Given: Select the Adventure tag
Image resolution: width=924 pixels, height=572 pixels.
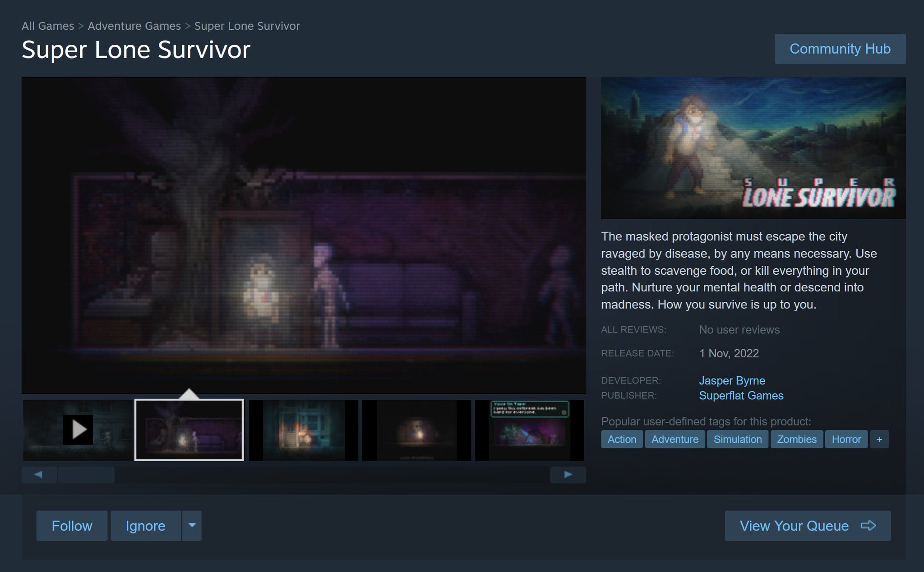Looking at the screenshot, I should 675,439.
